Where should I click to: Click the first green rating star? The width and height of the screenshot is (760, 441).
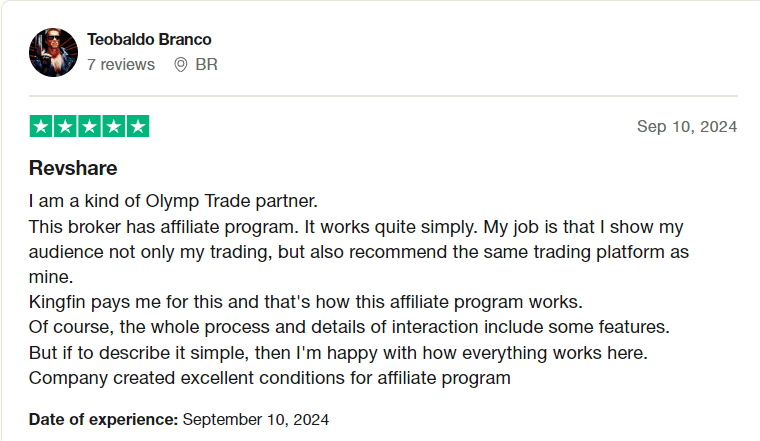coord(41,126)
